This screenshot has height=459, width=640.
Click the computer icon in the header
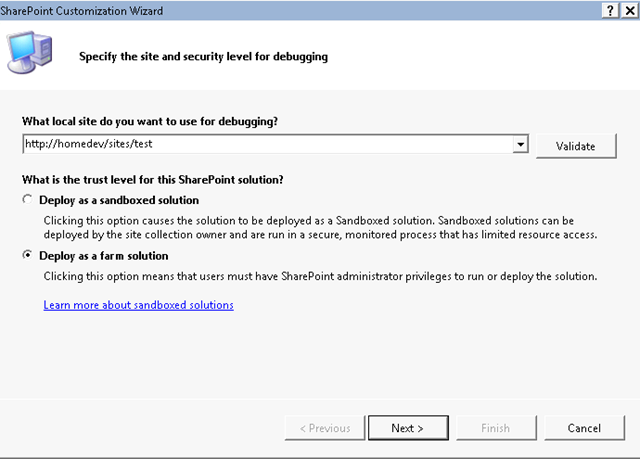coord(29,52)
